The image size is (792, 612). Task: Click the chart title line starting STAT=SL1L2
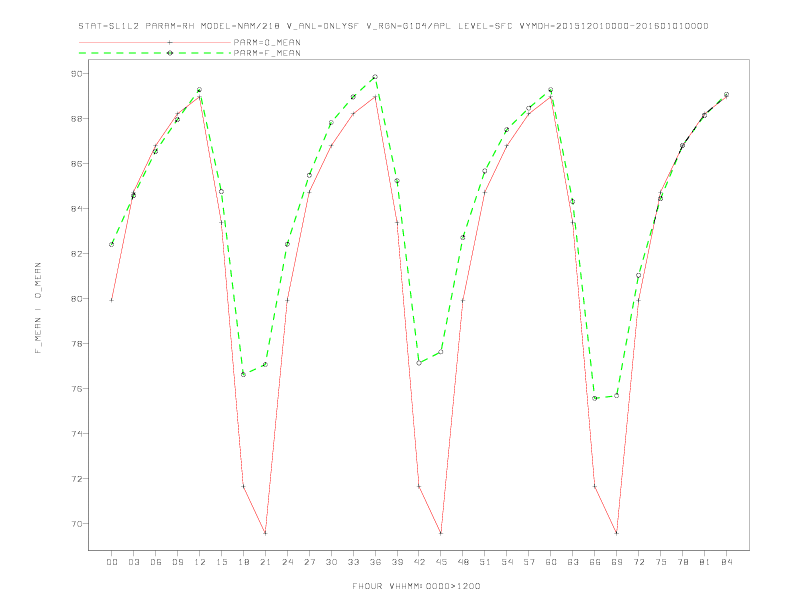[x=393, y=26]
